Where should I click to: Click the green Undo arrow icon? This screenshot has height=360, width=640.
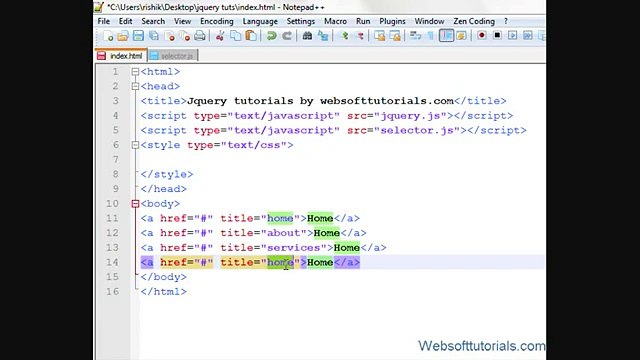click(x=271, y=36)
